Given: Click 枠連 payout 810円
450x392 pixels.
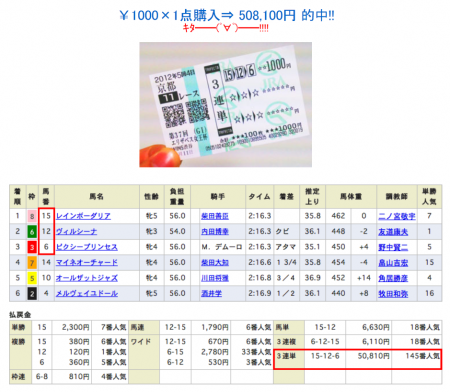Looking at the screenshot, I should [x=79, y=377].
